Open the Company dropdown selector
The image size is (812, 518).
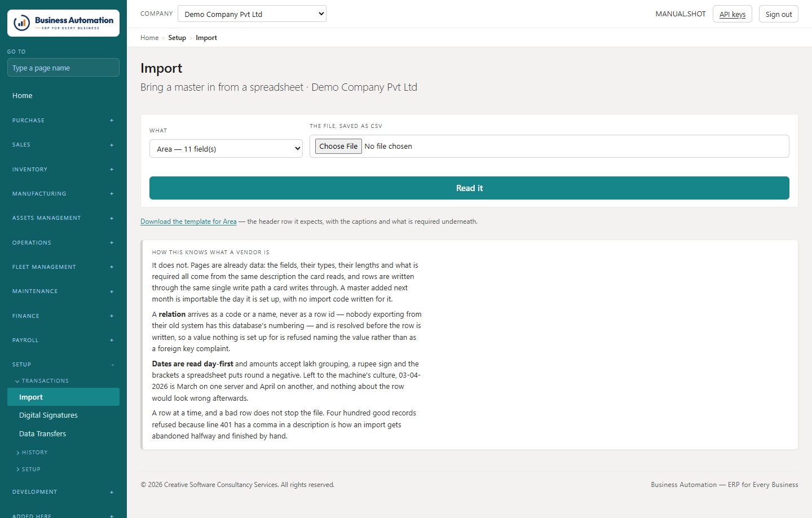pos(252,14)
